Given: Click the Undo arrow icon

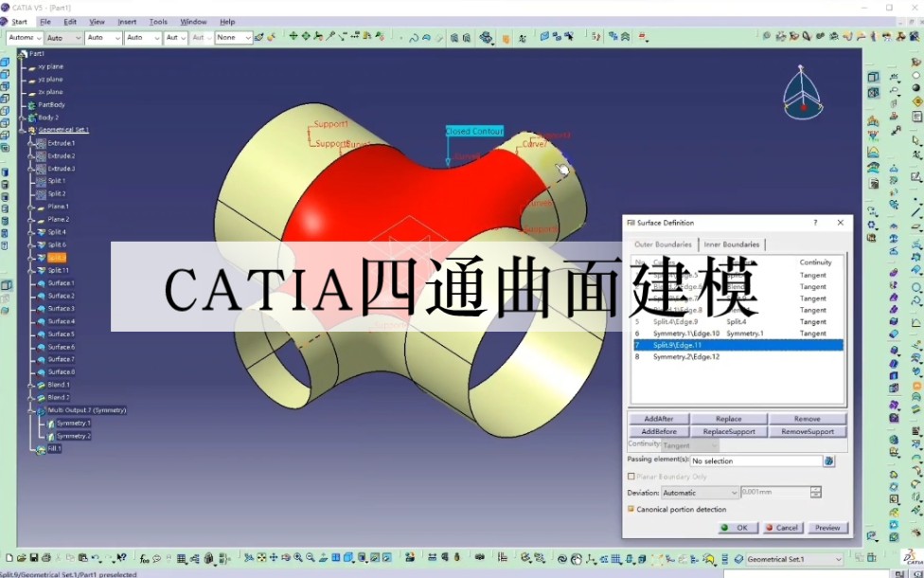Looking at the screenshot, I should point(95,558).
